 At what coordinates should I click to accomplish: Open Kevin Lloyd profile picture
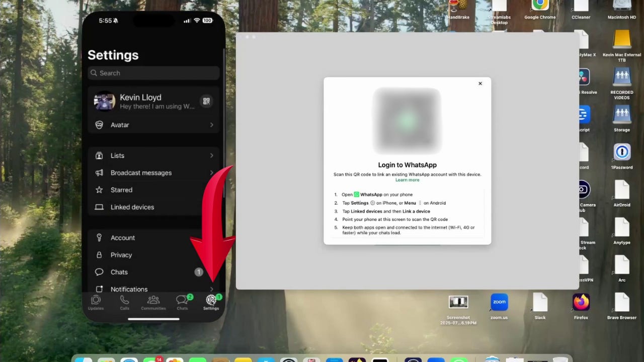[x=104, y=101]
